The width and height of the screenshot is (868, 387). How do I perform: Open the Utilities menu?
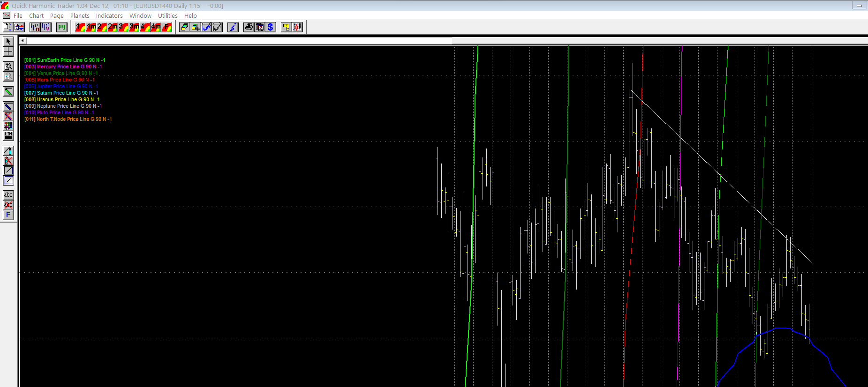[x=167, y=15]
